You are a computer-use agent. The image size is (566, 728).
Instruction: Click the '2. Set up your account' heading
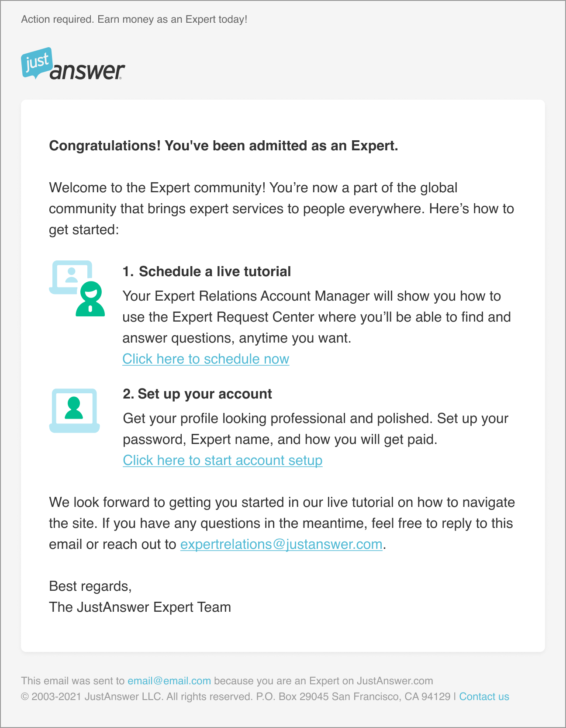[197, 394]
